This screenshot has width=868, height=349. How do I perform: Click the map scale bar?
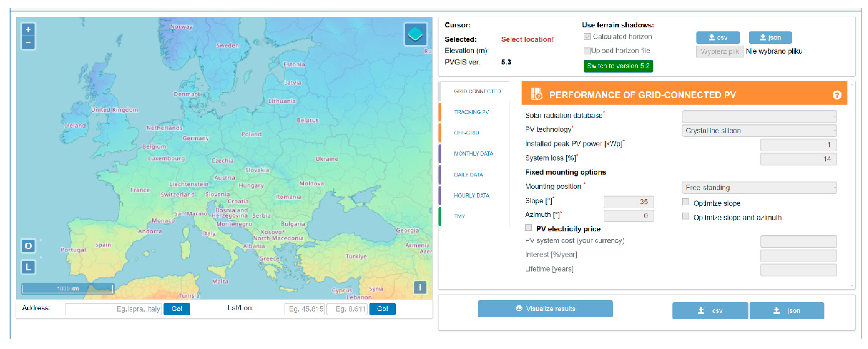(x=68, y=289)
